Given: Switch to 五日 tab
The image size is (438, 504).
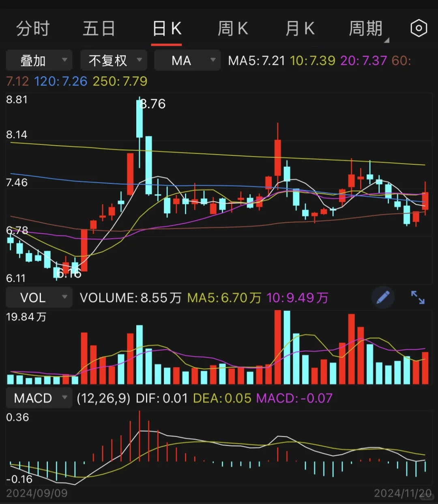Looking at the screenshot, I should point(99,29).
